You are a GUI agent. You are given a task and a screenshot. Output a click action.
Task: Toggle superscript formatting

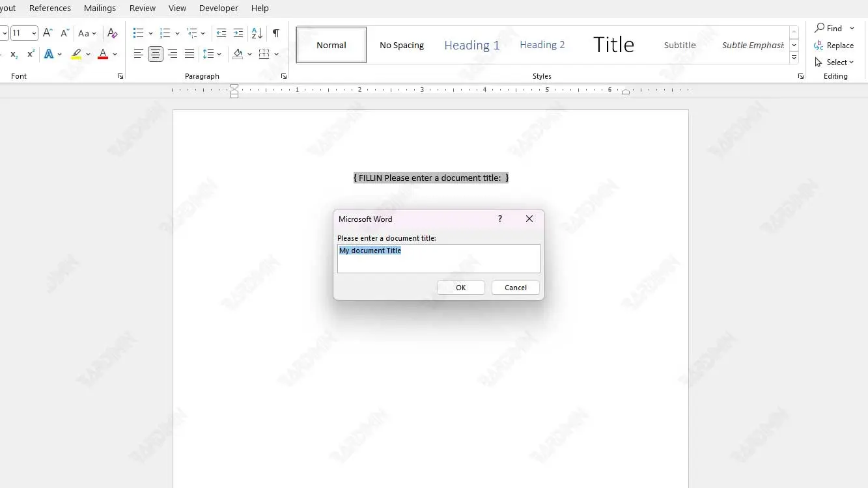(31, 54)
